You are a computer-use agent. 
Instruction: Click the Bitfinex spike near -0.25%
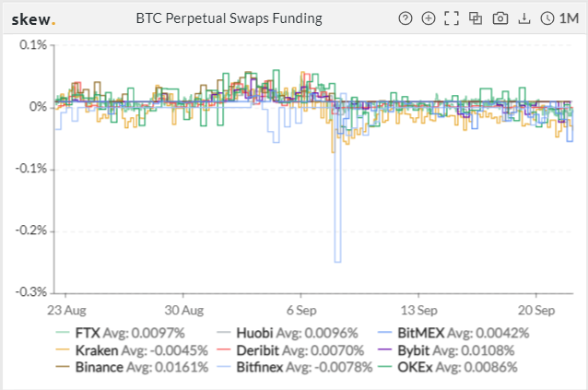pos(337,261)
